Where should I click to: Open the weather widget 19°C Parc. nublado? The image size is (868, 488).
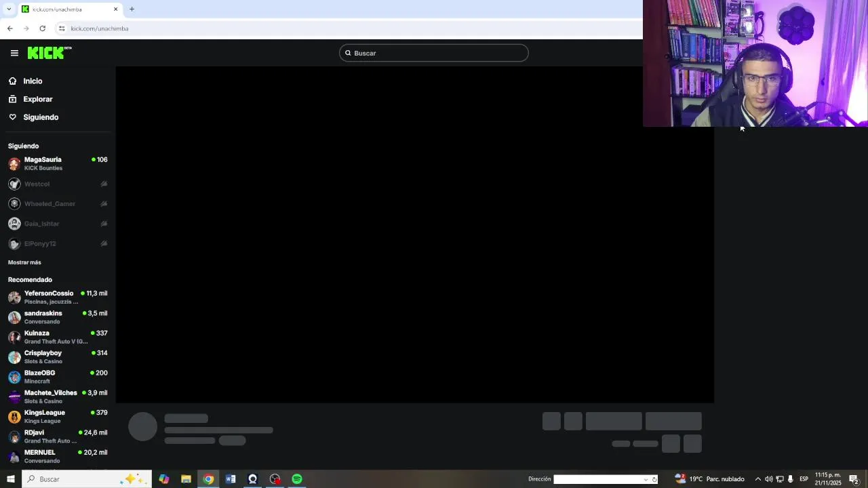[709, 479]
